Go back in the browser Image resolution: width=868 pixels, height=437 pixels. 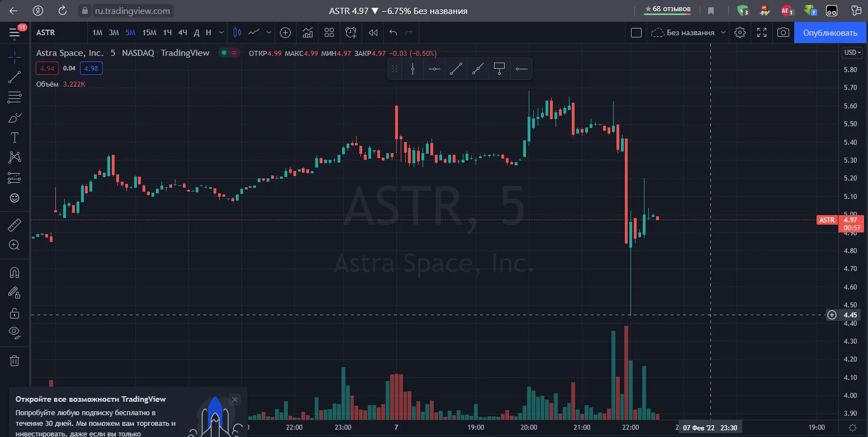[15, 11]
